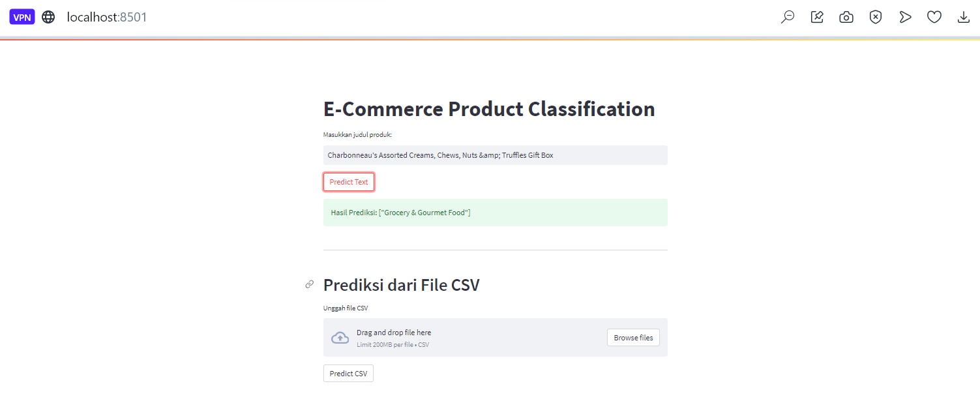Click the Drag and drop file area
Image resolution: width=980 pixels, height=401 pixels.
(x=496, y=337)
